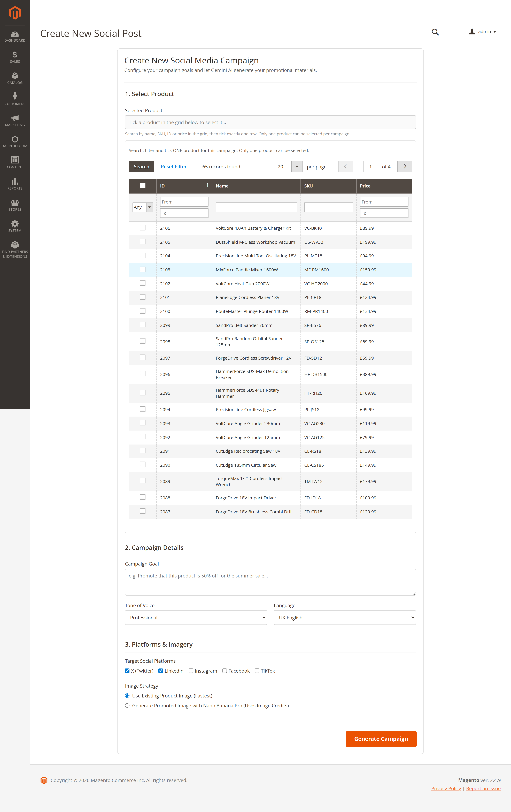Viewport: 511px width, 812px height.
Task: Select Generate Promoted Image with Nano Banana
Action: tap(127, 705)
